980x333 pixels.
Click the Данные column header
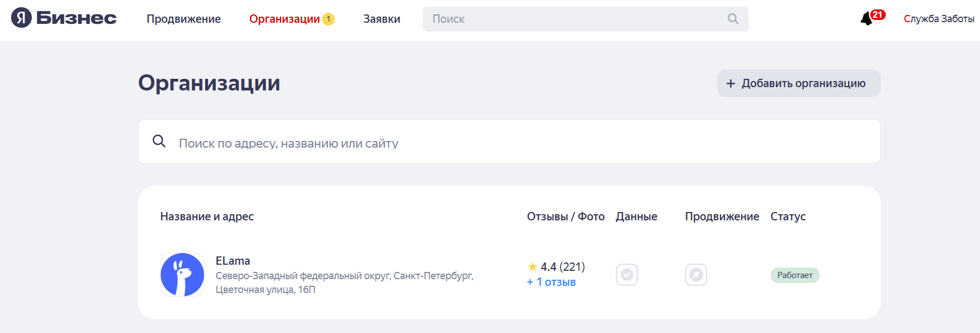(x=636, y=216)
